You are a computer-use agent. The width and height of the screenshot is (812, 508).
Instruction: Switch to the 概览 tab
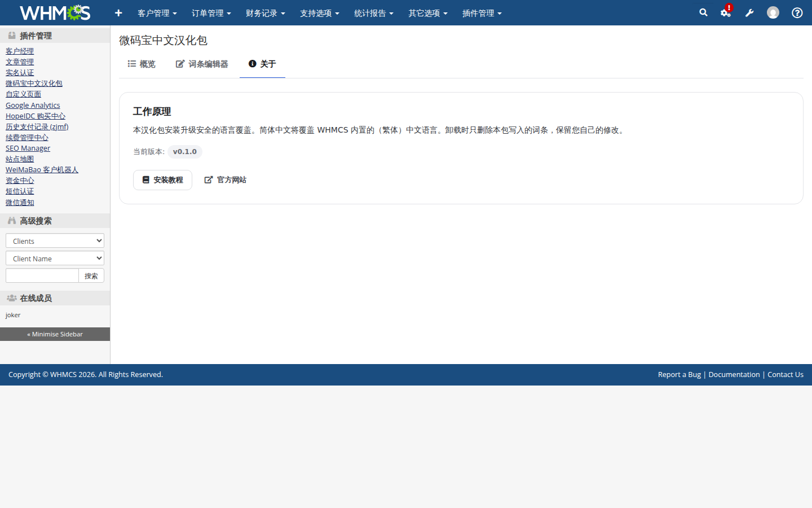click(142, 64)
